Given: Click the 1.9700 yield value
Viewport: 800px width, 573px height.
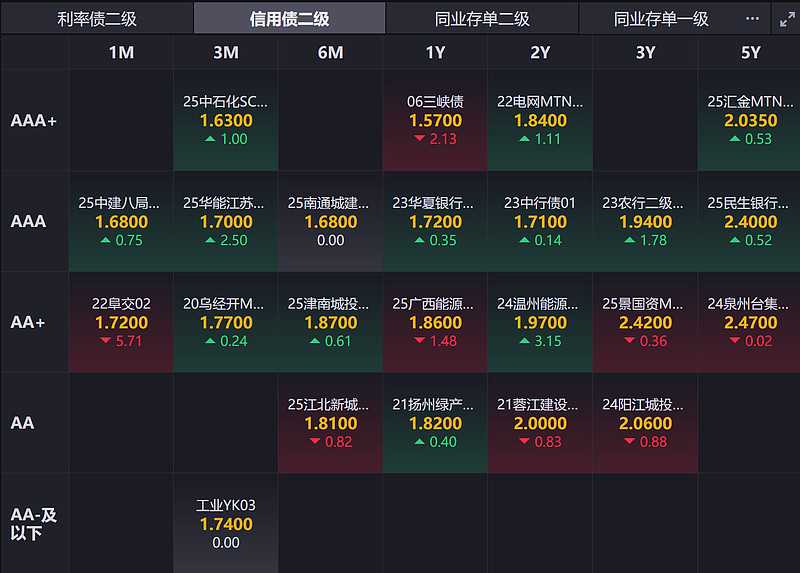Looking at the screenshot, I should tap(540, 322).
